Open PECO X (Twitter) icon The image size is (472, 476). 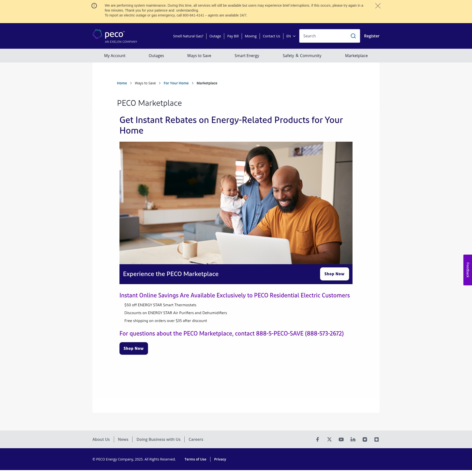[329, 439]
